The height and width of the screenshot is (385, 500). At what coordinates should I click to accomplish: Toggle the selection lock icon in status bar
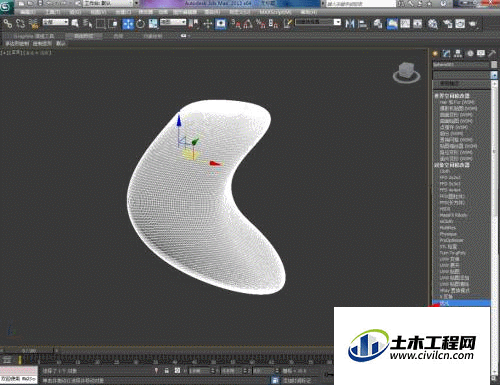pos(166,371)
